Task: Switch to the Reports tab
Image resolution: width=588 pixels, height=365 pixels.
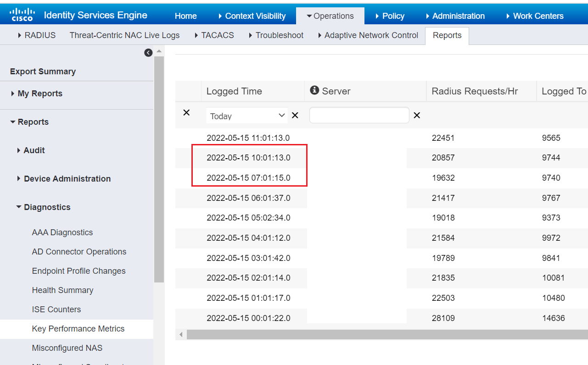Action: tap(447, 35)
